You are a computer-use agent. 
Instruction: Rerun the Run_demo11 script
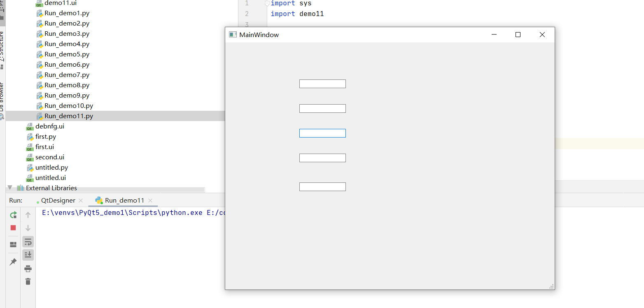click(x=13, y=215)
